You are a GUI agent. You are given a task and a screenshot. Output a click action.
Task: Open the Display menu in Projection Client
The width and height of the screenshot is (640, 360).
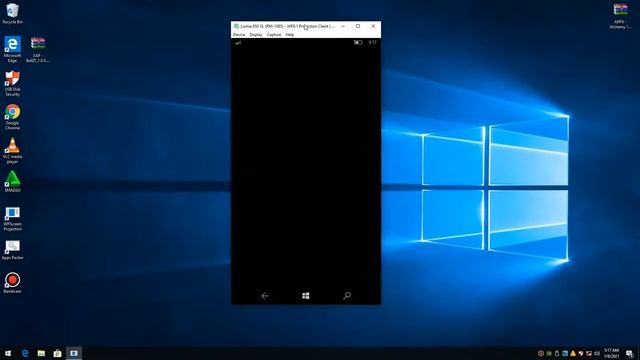pos(256,35)
